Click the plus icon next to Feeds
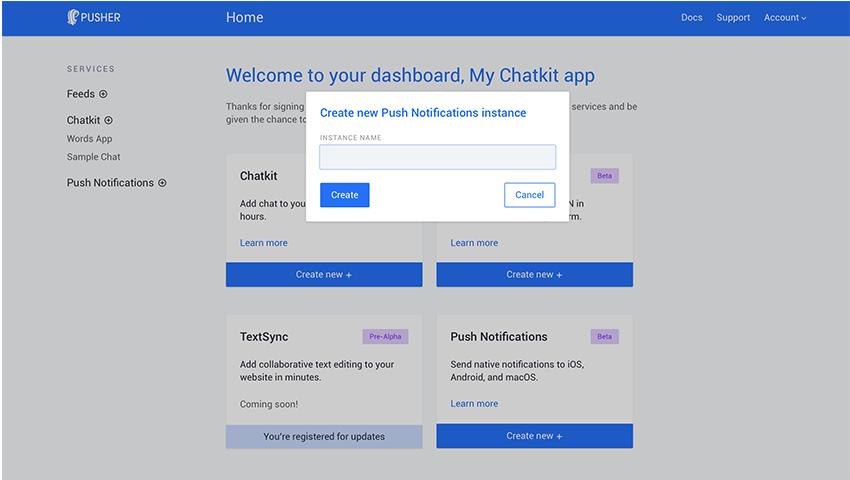Screen dimensions: 850x480 103,94
